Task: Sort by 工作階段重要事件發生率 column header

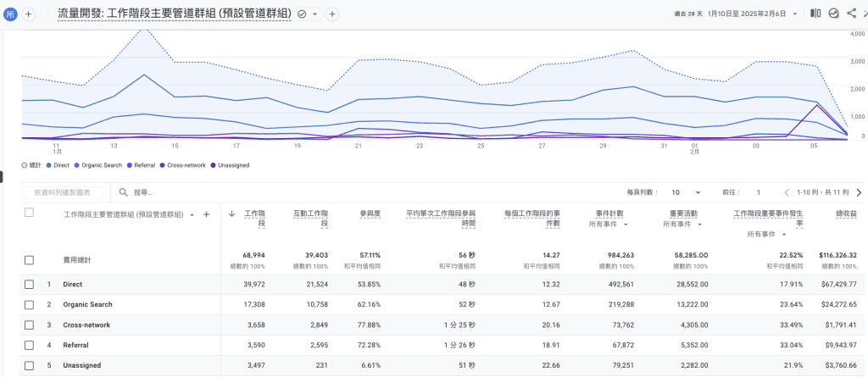Action: tap(768, 219)
